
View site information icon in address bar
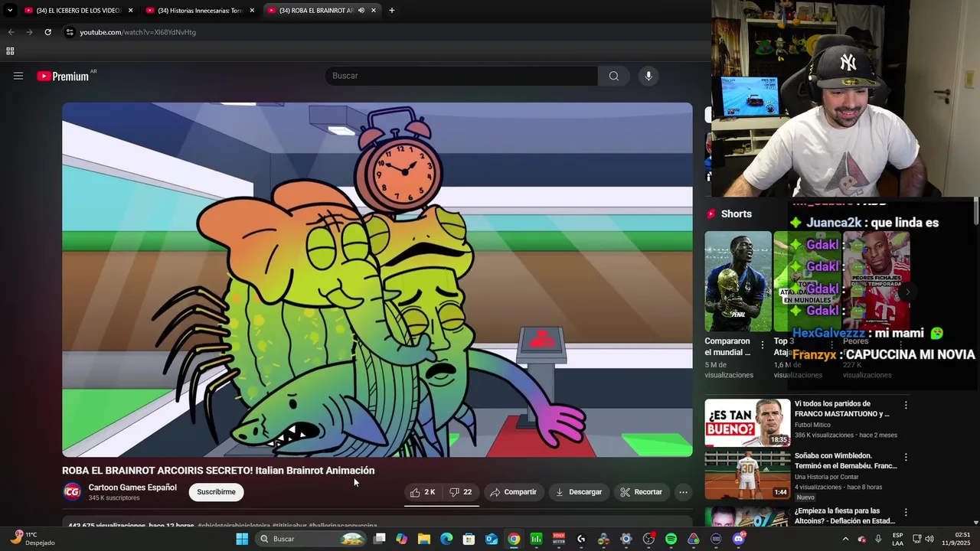(70, 32)
